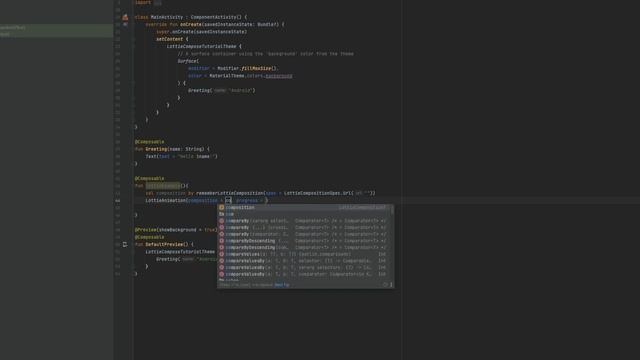Click the override gutter marker beside onCreate

(x=125, y=24)
